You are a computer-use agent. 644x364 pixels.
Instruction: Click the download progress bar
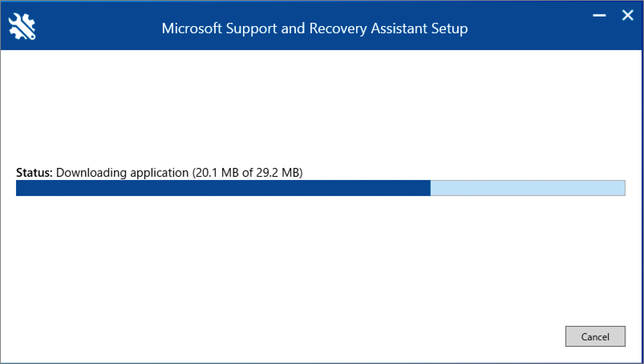click(321, 188)
